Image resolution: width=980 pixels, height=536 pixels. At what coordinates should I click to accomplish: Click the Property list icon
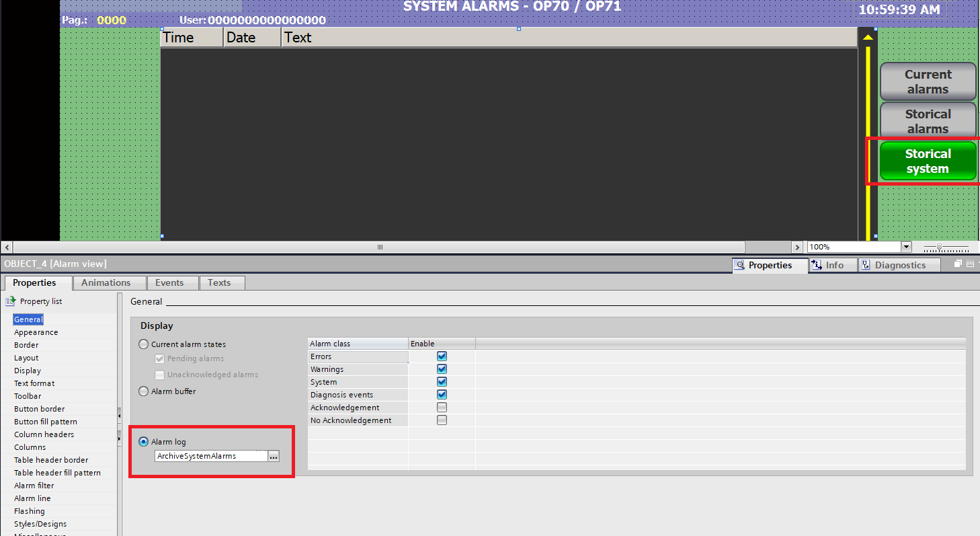10,301
